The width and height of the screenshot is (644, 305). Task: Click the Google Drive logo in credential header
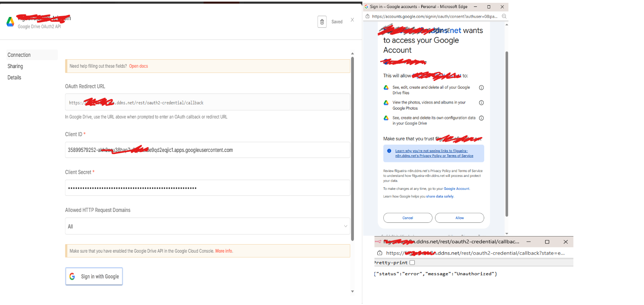point(10,22)
